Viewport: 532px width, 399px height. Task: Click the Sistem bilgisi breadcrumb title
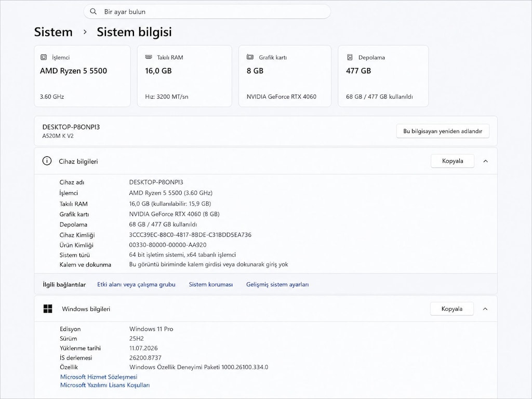tap(135, 32)
